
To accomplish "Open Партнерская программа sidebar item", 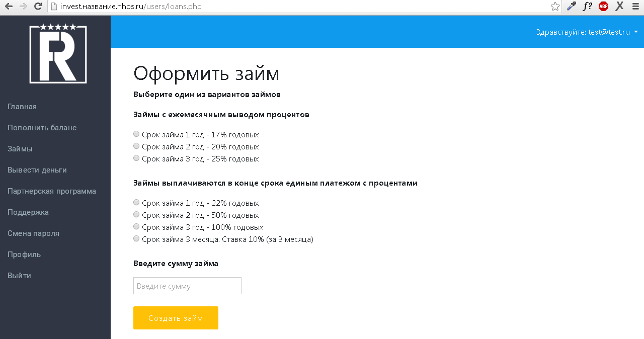I will 52,191.
